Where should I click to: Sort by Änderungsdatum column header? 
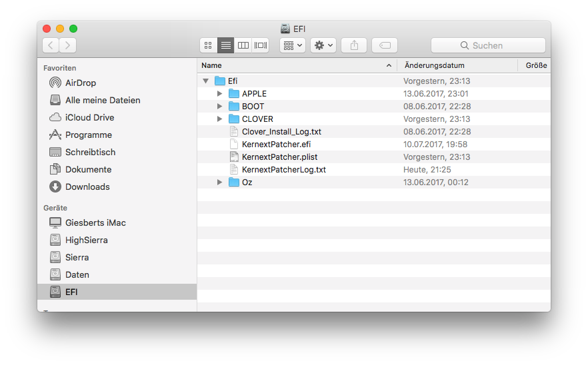click(457, 65)
